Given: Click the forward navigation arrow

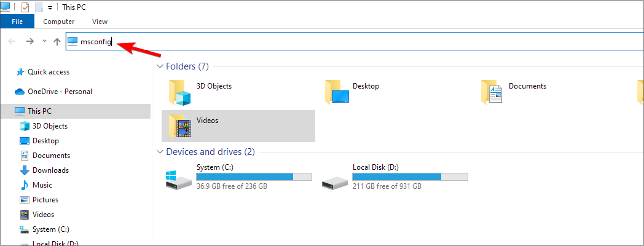Looking at the screenshot, I should (29, 41).
